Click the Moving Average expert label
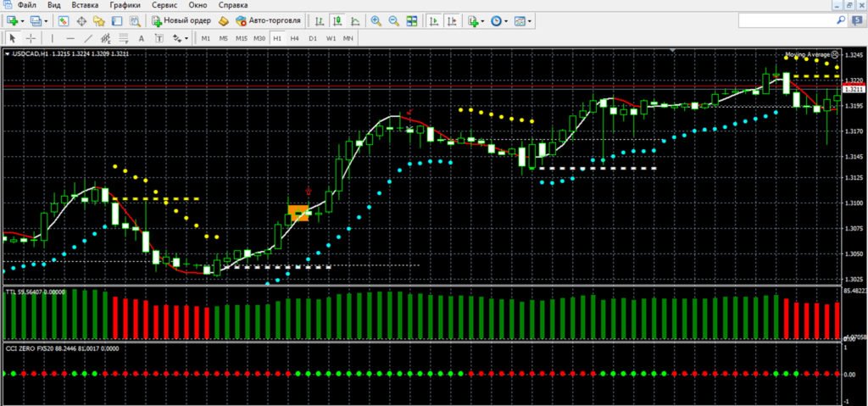The width and height of the screenshot is (868, 406). point(807,54)
